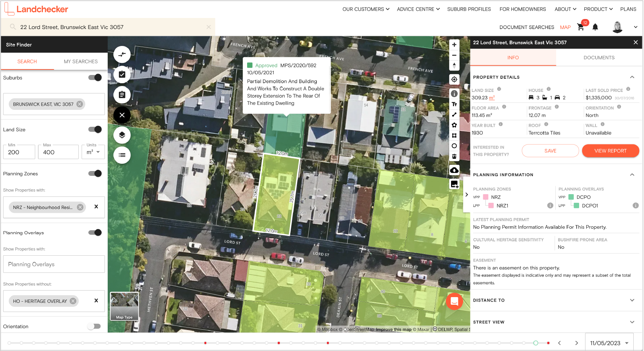The height and width of the screenshot is (351, 644).
Task: Open the My Searches tab
Action: pyautogui.click(x=81, y=61)
